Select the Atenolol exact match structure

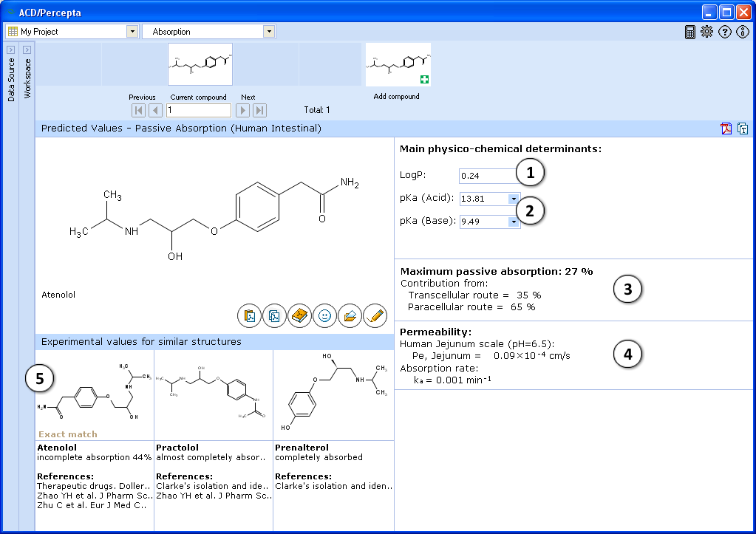tap(95, 394)
